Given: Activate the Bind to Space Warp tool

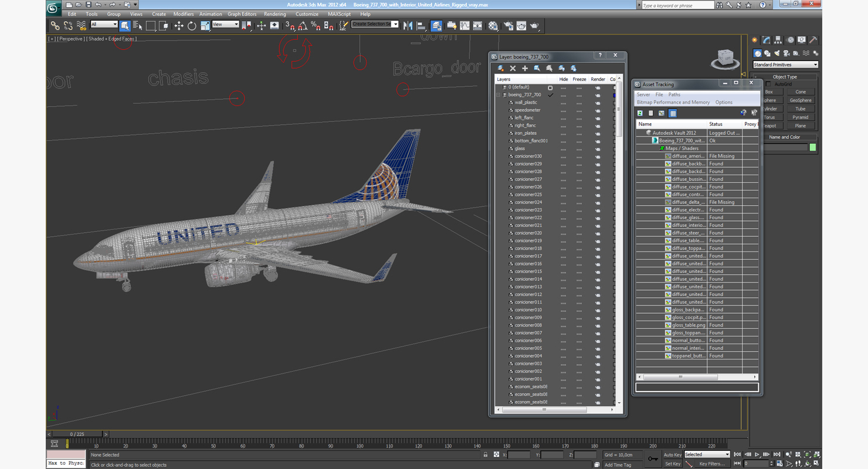Looking at the screenshot, I should click(x=82, y=26).
